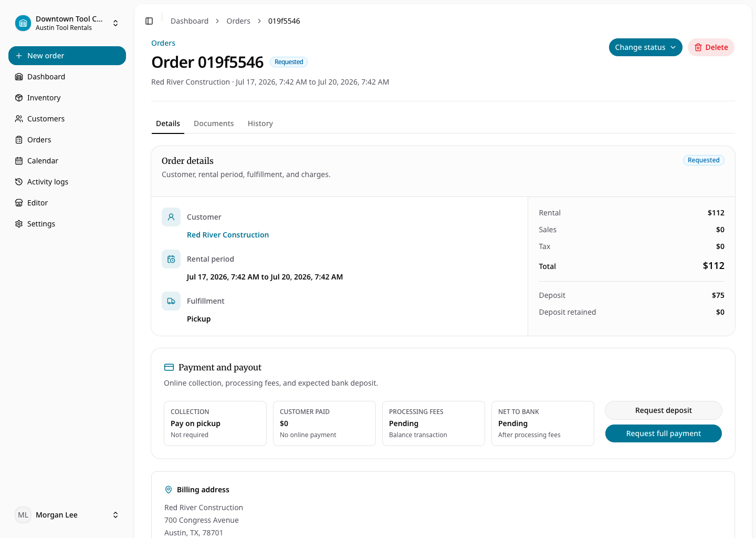Screen dimensions: 756x538
Task: Click the Deposit $75 amount
Action: 718,295
